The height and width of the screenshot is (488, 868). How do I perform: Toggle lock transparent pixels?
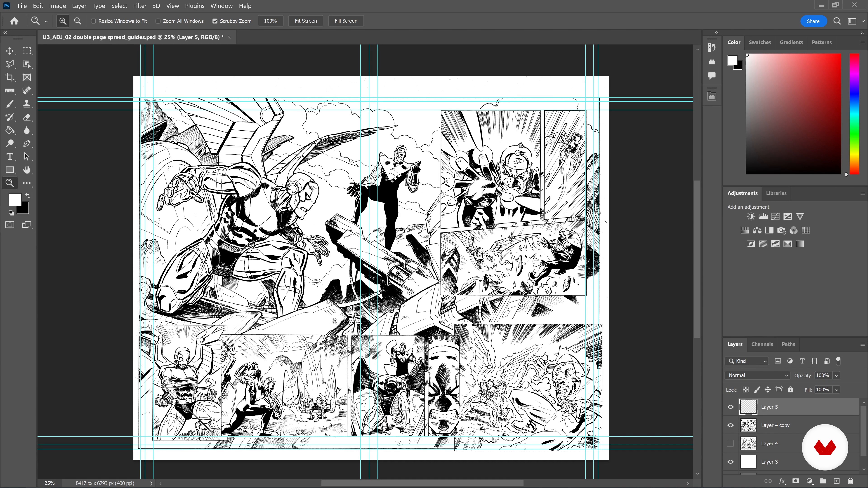(746, 390)
